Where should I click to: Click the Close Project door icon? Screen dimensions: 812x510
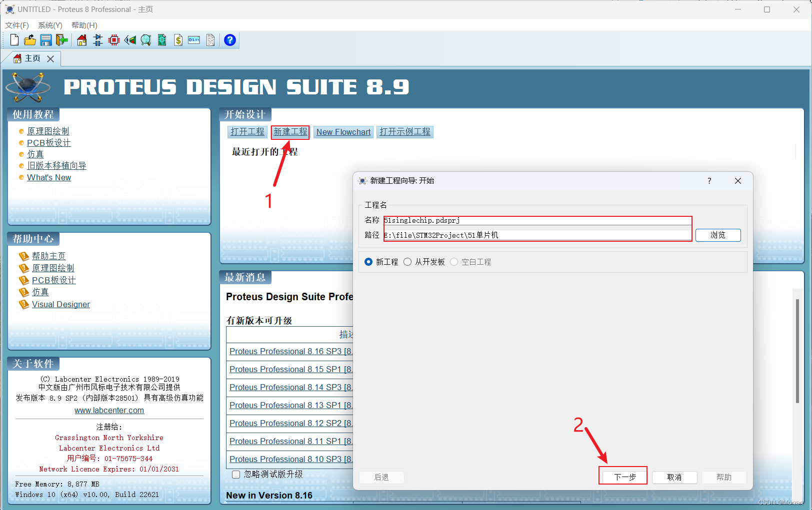(62, 40)
